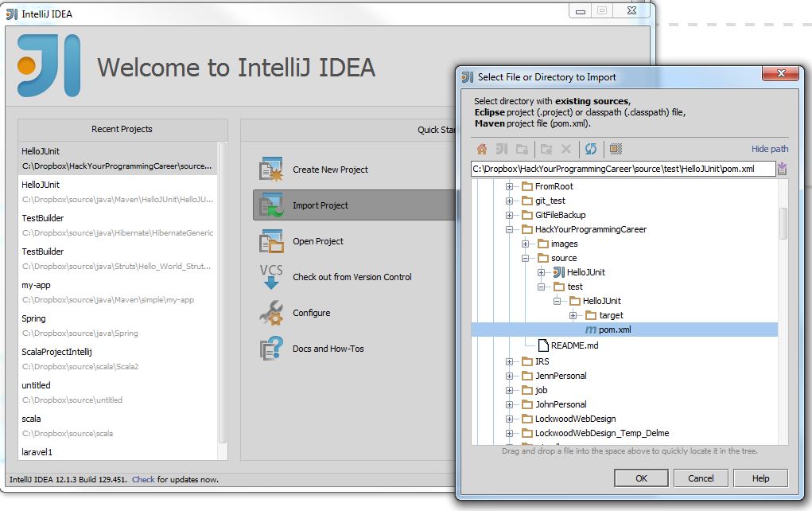The image size is (812, 511).
Task: Click Cancel in the import dialog
Action: [x=701, y=478]
